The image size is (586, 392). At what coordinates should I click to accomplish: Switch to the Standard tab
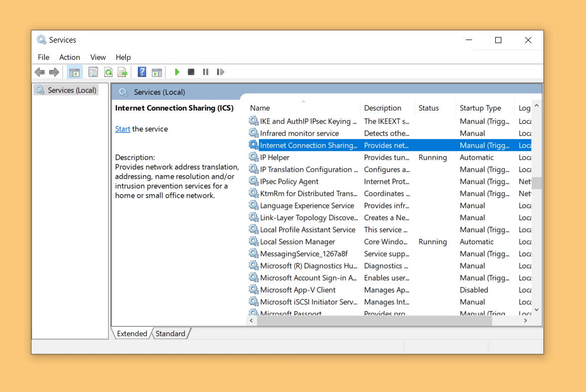point(170,333)
